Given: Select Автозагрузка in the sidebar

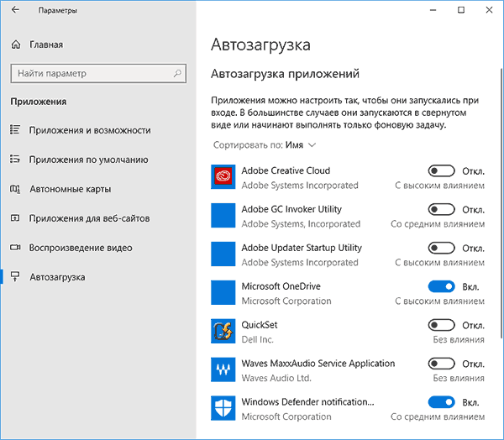Looking at the screenshot, I should tap(57, 277).
